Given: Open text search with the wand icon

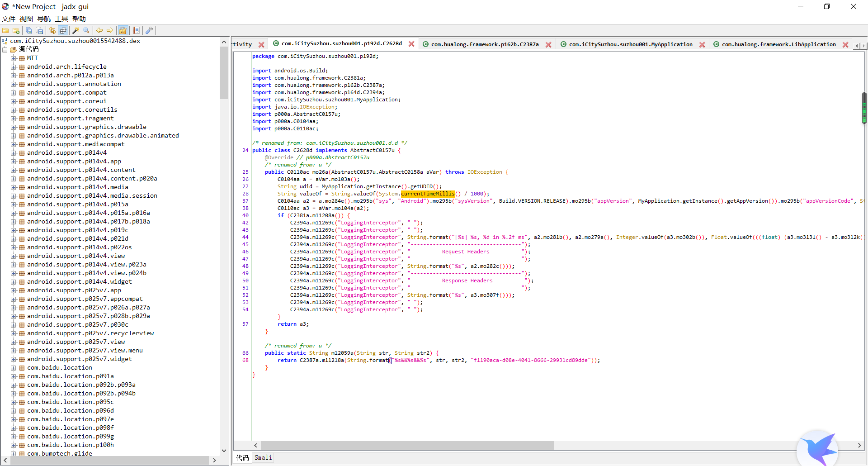Looking at the screenshot, I should [76, 30].
